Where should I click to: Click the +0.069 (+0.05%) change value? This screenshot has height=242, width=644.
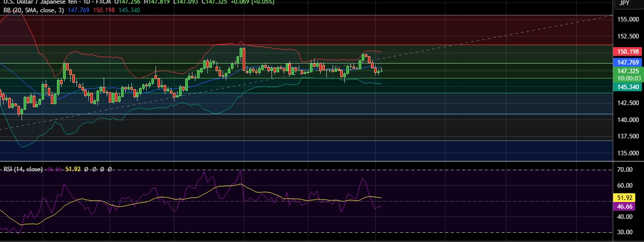pyautogui.click(x=251, y=2)
